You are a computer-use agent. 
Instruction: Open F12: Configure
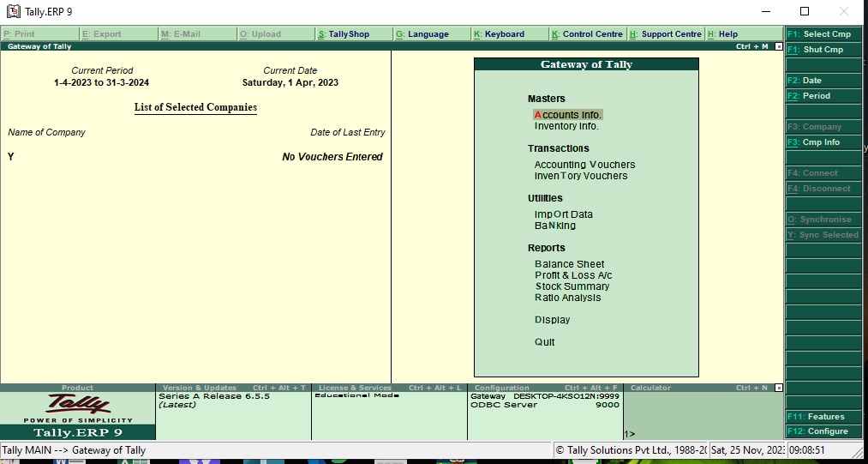(823, 431)
